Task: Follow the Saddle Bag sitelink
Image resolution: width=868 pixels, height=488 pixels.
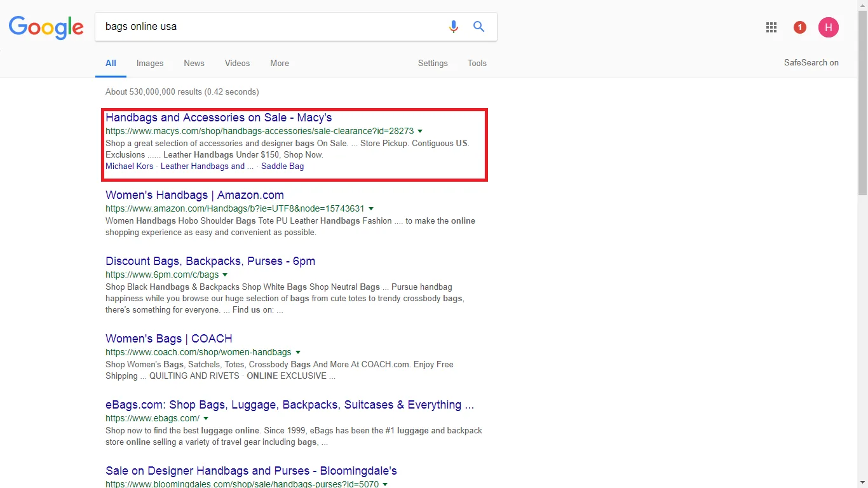Action: tap(282, 166)
